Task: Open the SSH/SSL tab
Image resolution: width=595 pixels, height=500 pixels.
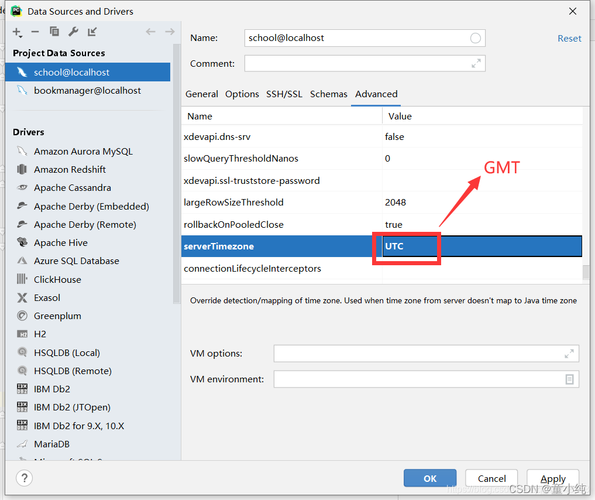Action: 284,94
